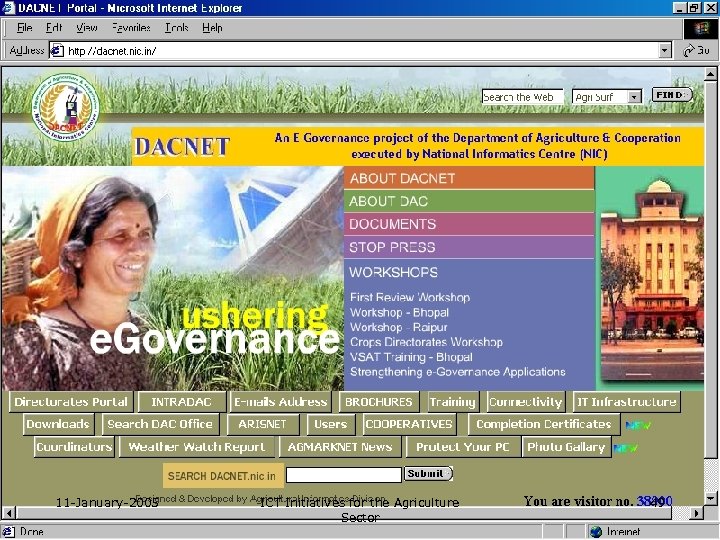The height and width of the screenshot is (540, 720).
Task: Click the INTRADAC button
Action: (x=182, y=402)
